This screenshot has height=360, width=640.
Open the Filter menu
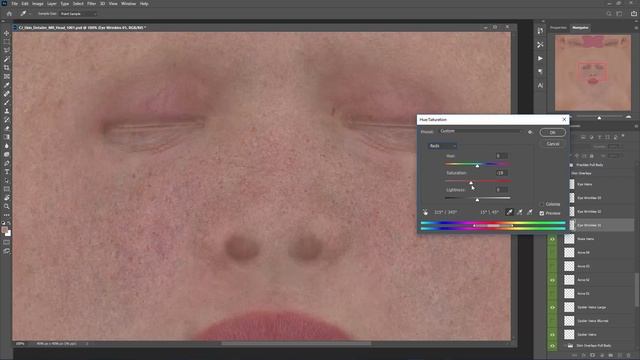(91, 4)
